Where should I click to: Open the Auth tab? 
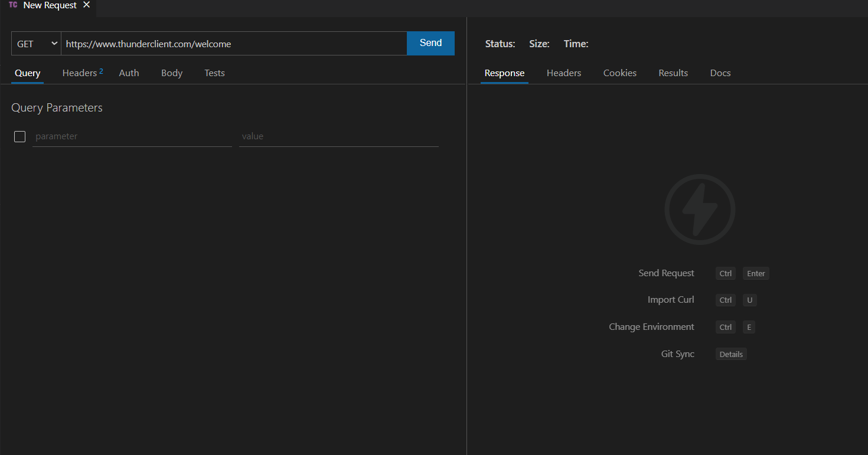click(129, 73)
